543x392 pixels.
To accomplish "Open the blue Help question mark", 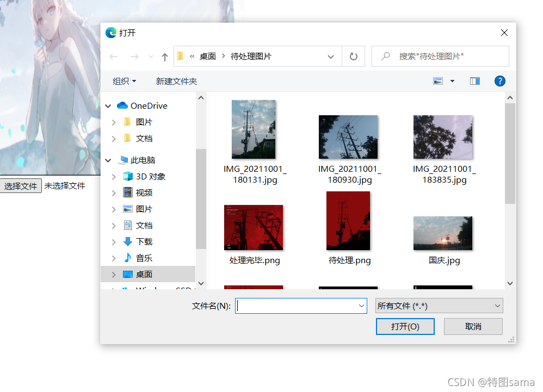I will pos(499,81).
